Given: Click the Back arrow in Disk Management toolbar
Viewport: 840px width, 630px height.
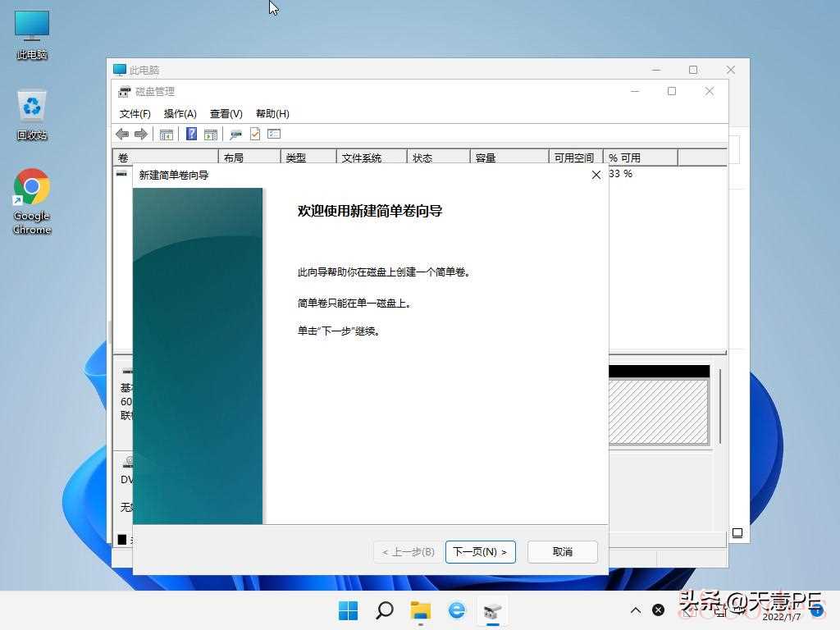Looking at the screenshot, I should [x=122, y=134].
